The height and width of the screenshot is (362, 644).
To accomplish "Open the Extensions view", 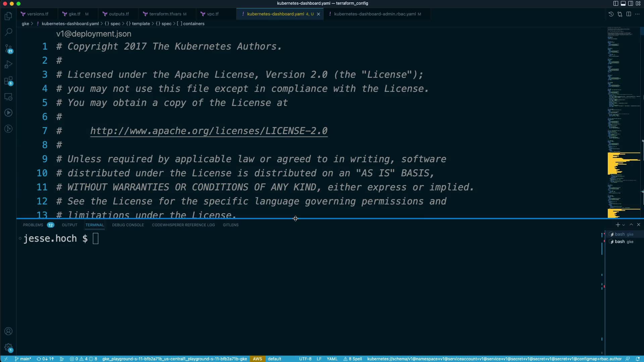I will coord(8,81).
